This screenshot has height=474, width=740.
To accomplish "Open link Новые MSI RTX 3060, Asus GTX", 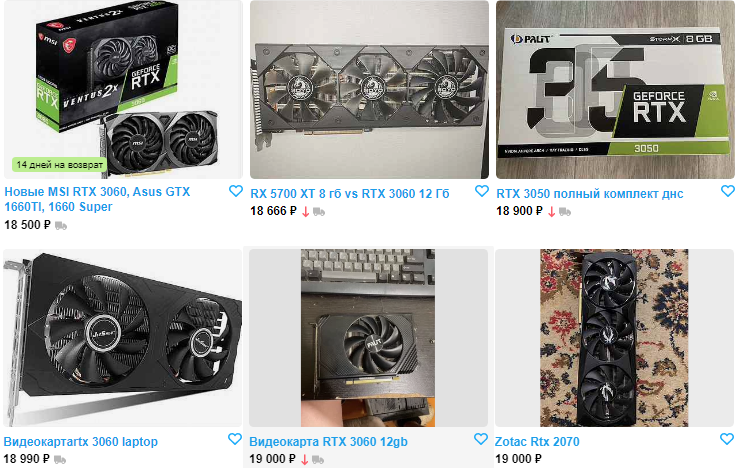I will 97,192.
